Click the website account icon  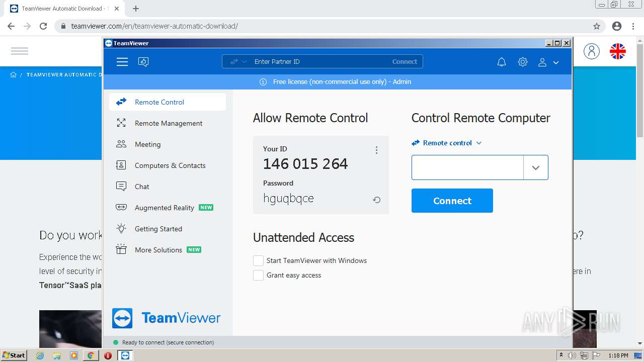[x=592, y=51]
